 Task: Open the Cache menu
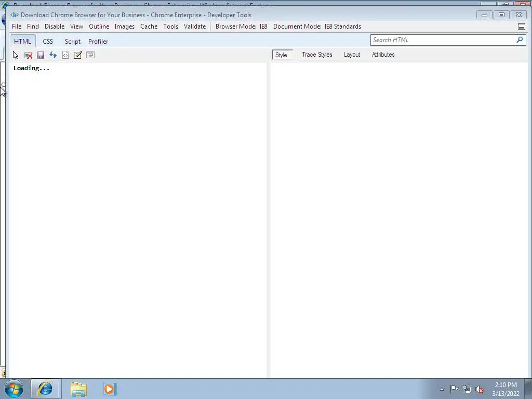coord(149,26)
